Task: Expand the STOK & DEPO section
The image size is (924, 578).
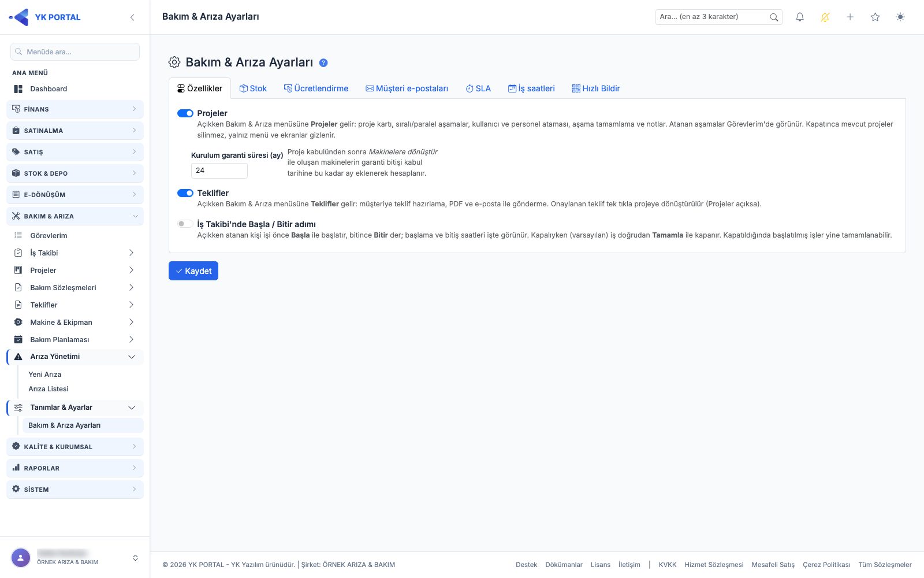Action: coord(75,173)
